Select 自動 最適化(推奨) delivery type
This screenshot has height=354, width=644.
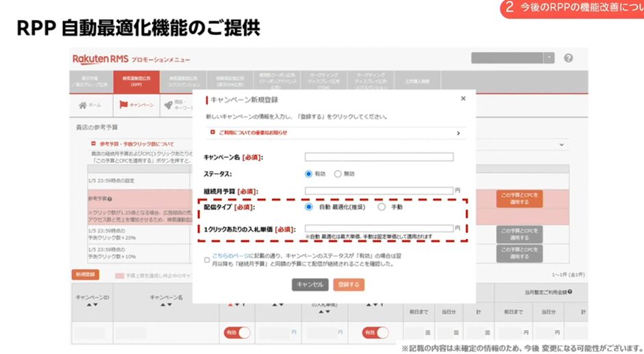[x=309, y=207]
